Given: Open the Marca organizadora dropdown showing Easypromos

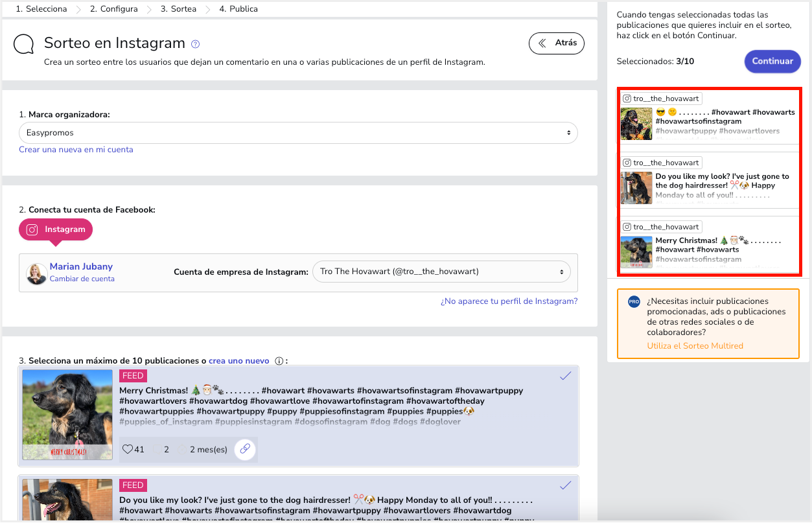Looking at the screenshot, I should pos(298,133).
